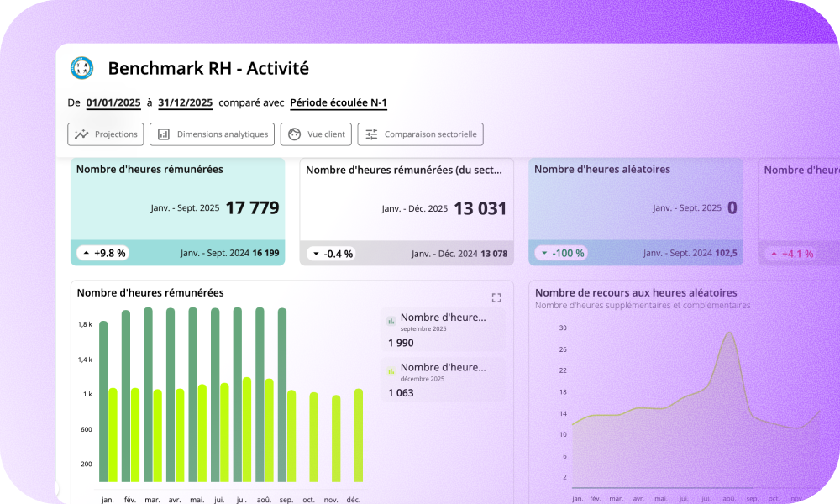Select the 17 779 hours value
This screenshot has height=504, width=840.
[x=252, y=207]
